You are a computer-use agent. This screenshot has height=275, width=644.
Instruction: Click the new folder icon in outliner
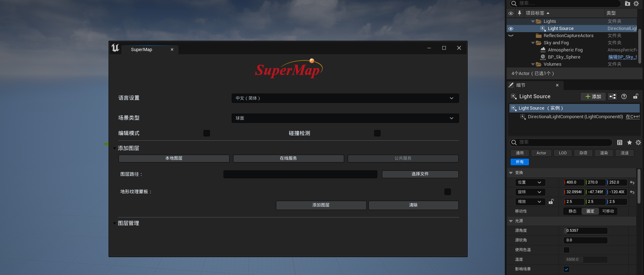pos(628,4)
